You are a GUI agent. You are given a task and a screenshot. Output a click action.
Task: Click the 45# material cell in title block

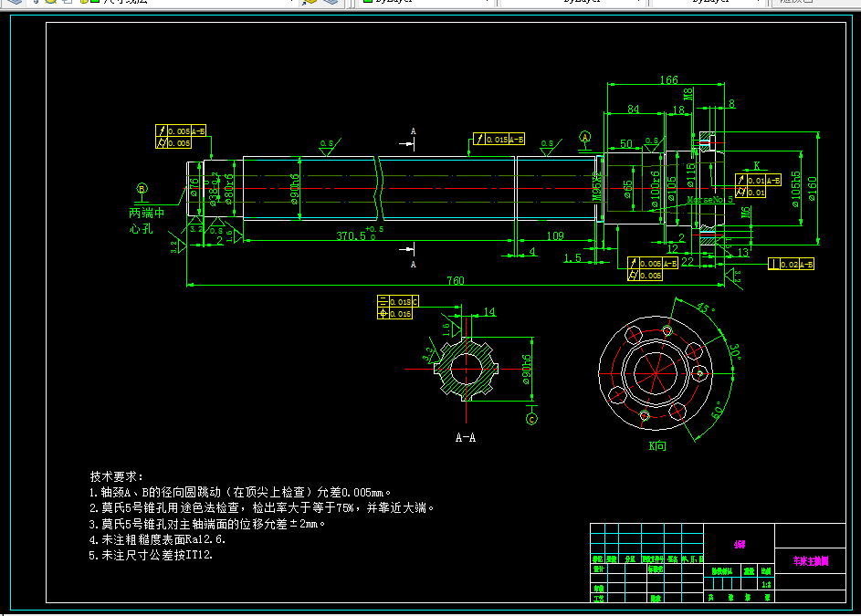coord(739,544)
